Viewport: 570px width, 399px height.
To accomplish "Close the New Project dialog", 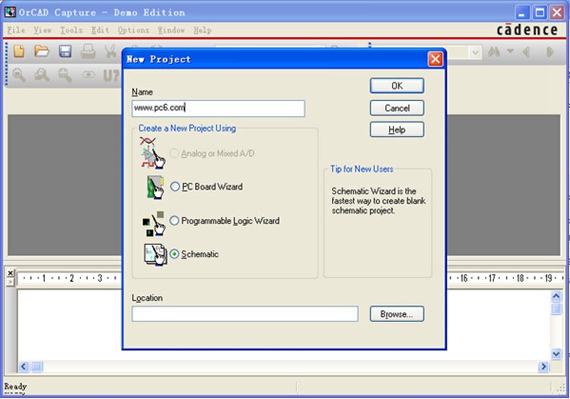I will point(435,59).
